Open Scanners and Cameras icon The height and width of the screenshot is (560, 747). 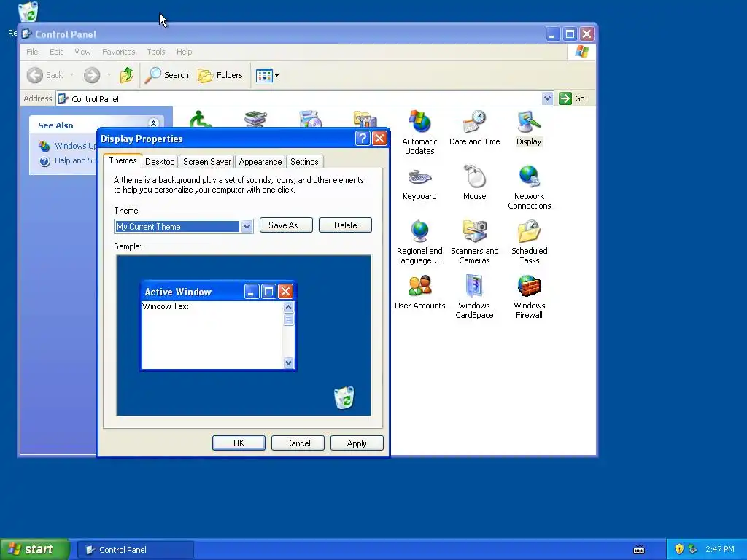(474, 242)
